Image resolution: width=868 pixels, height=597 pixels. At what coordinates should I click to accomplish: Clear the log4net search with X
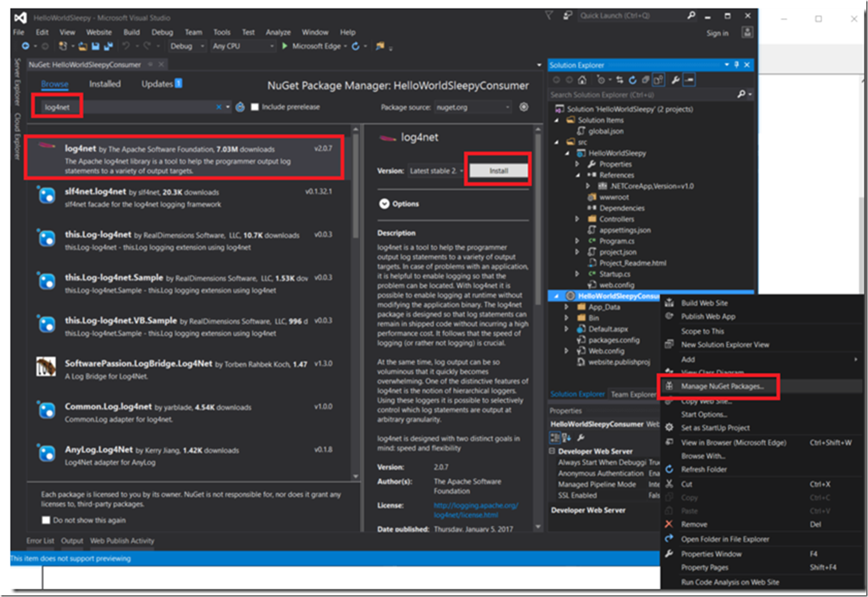218,107
